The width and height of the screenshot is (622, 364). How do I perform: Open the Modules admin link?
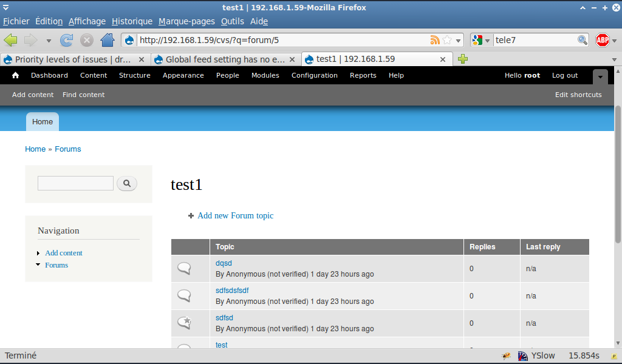265,75
